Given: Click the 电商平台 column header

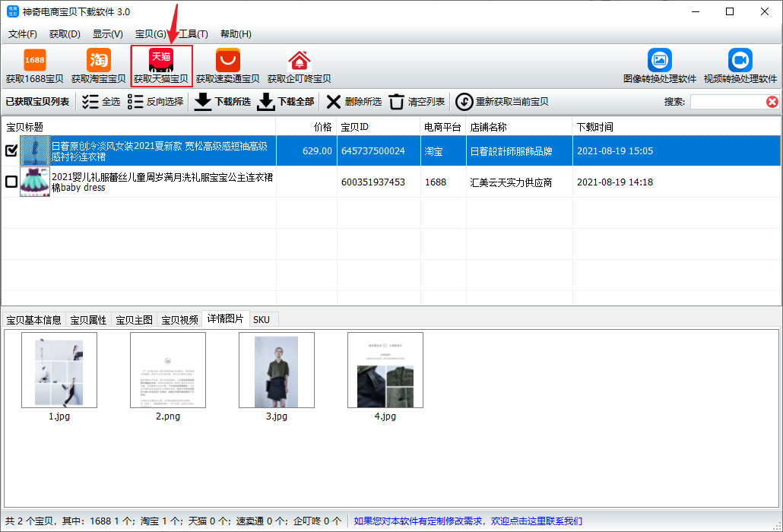Looking at the screenshot, I should pyautogui.click(x=443, y=127).
